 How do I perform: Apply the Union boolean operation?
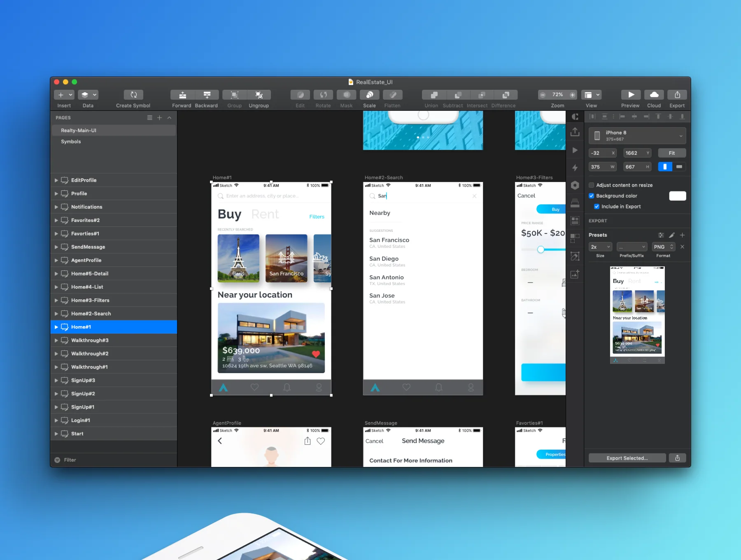434,95
